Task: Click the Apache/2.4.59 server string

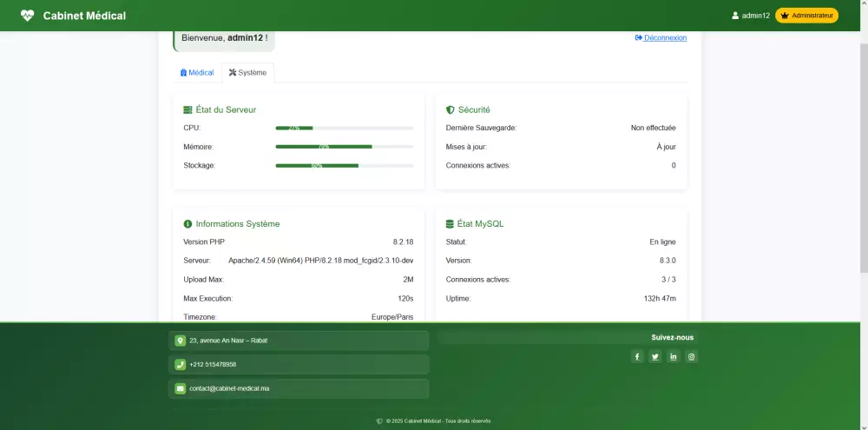Action: [321, 261]
